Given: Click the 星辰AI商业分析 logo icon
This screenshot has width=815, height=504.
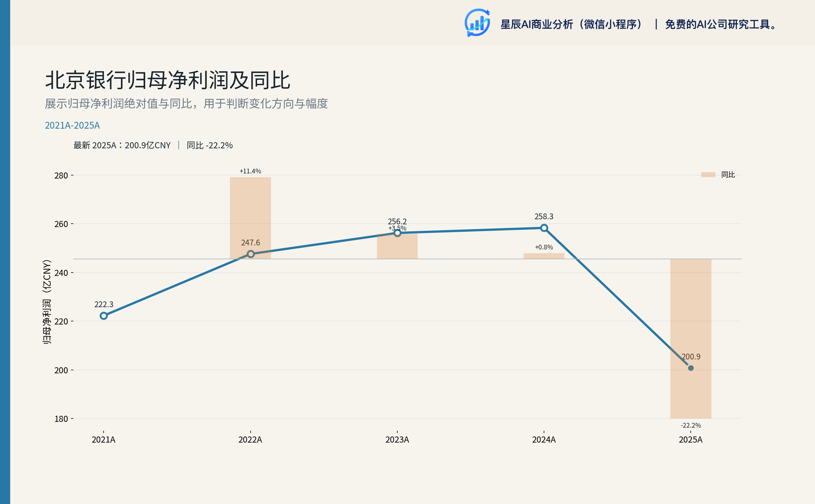Looking at the screenshot, I should 477,23.
